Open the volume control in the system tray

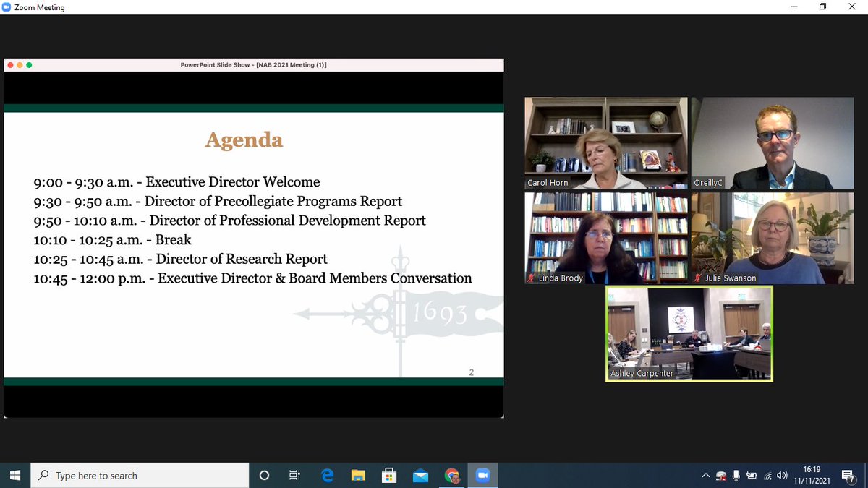783,476
